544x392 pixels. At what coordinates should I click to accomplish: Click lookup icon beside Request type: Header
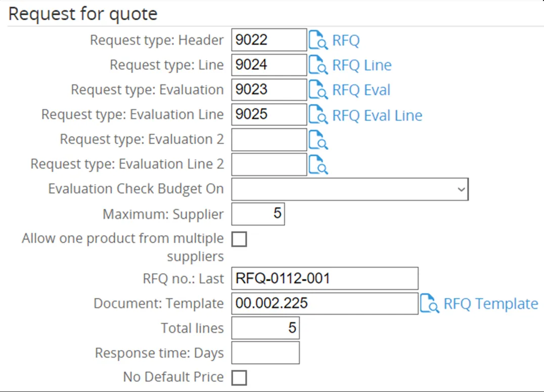319,40
